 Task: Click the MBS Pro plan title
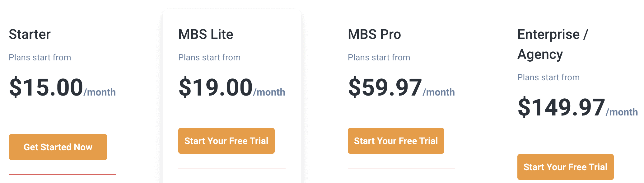[374, 34]
